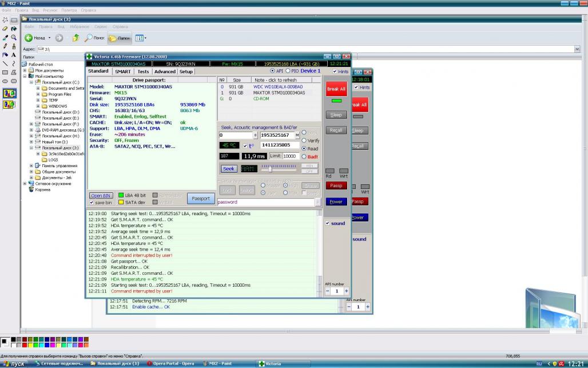Screen dimensions: 588x368
Task: Open the Палитра menu in Paint
Action: [69, 10]
